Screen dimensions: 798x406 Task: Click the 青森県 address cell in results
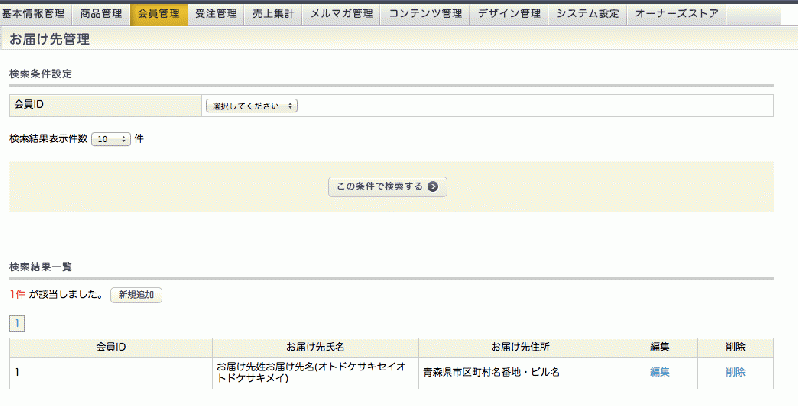click(490, 372)
